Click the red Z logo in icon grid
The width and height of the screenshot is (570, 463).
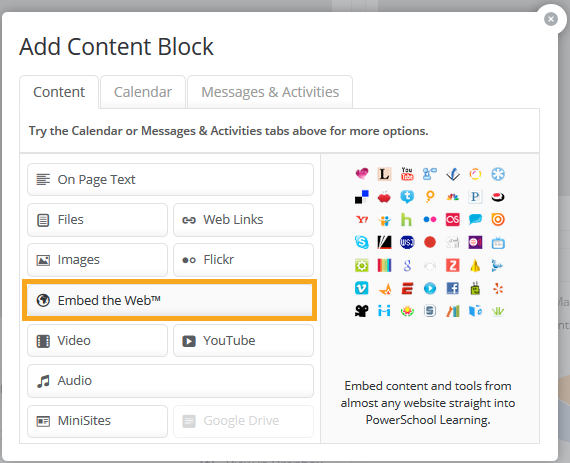click(453, 265)
